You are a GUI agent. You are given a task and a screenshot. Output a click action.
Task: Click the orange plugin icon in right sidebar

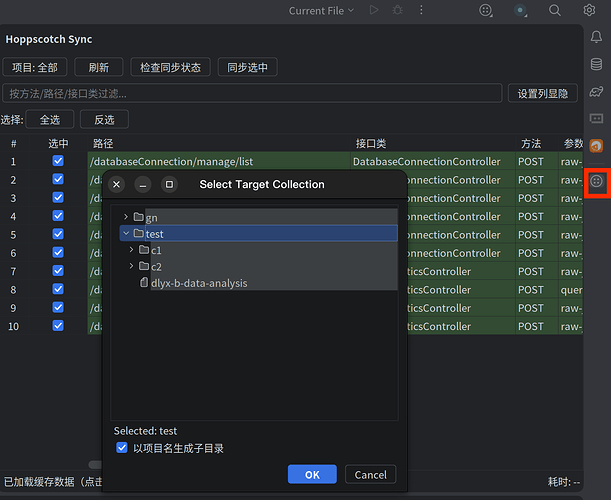(596, 146)
